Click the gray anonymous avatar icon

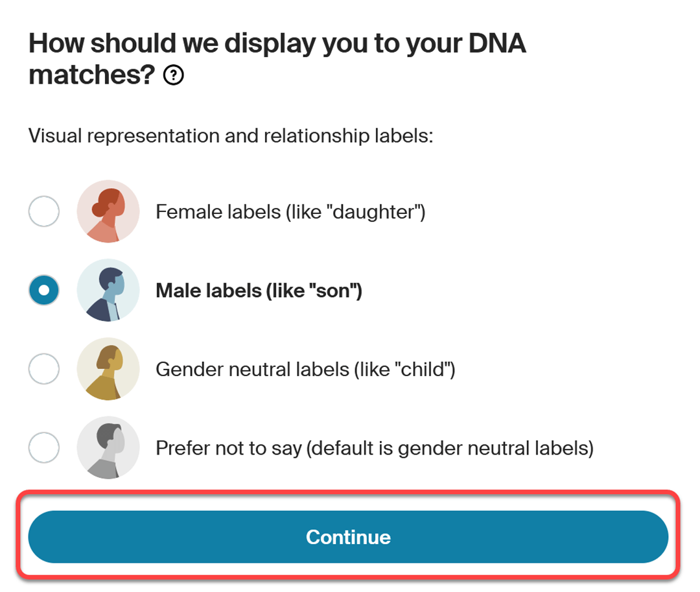tap(108, 448)
